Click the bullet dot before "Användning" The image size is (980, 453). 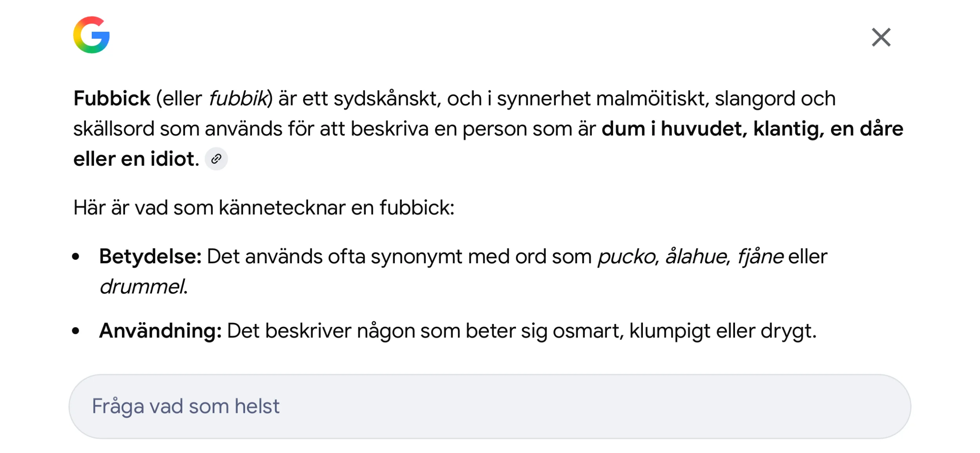click(76, 331)
